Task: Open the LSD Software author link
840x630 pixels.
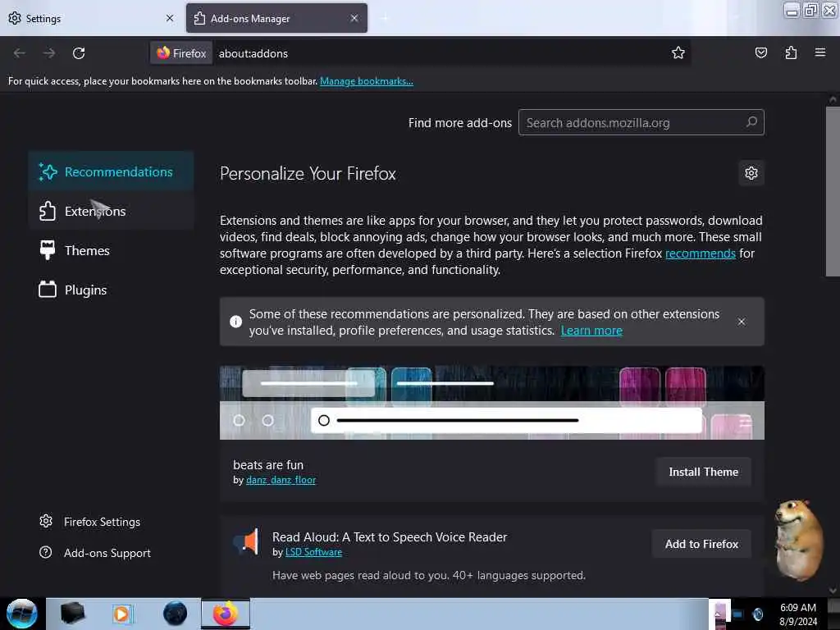Action: [313, 552]
